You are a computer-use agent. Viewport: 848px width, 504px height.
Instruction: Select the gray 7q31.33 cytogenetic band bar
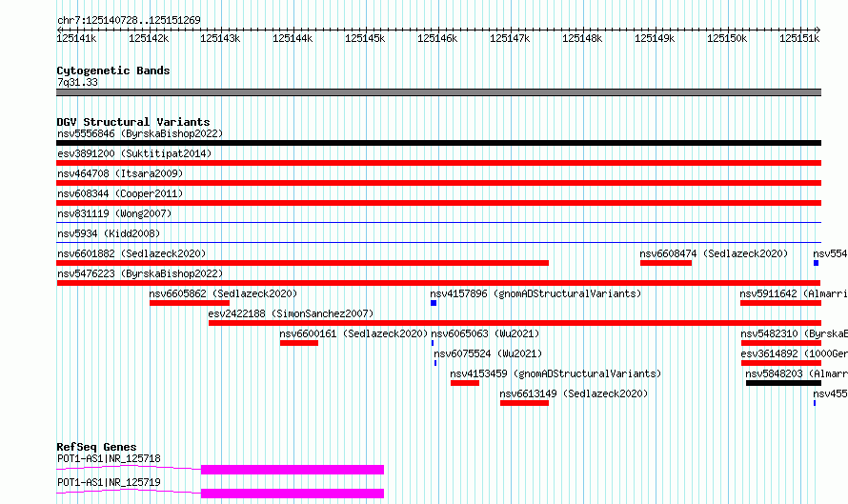click(x=438, y=92)
